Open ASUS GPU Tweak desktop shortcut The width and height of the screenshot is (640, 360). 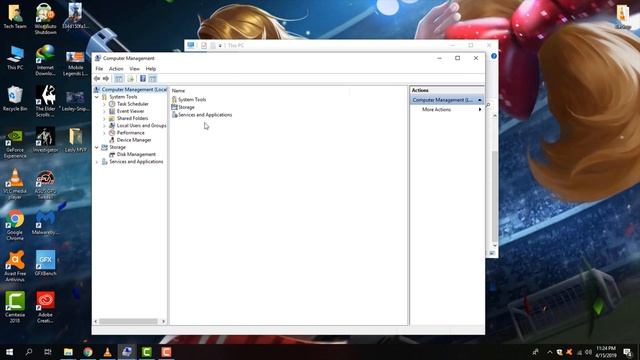point(45,184)
